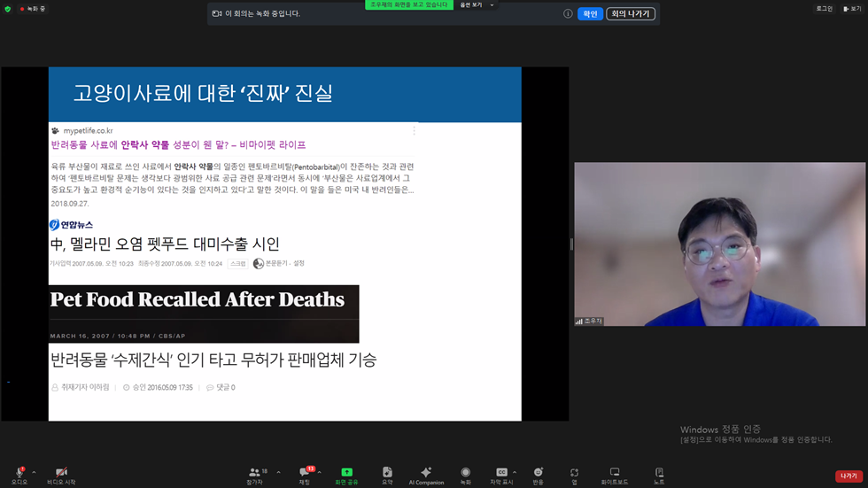Click the record icon in toolbar

pos(466,472)
